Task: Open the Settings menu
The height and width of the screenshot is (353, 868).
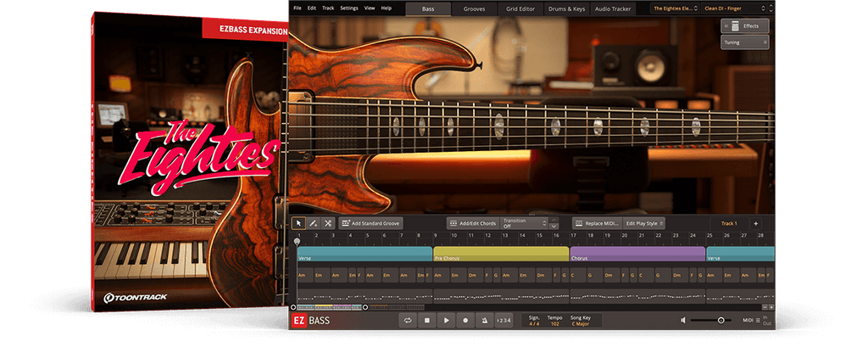Action: (x=349, y=8)
